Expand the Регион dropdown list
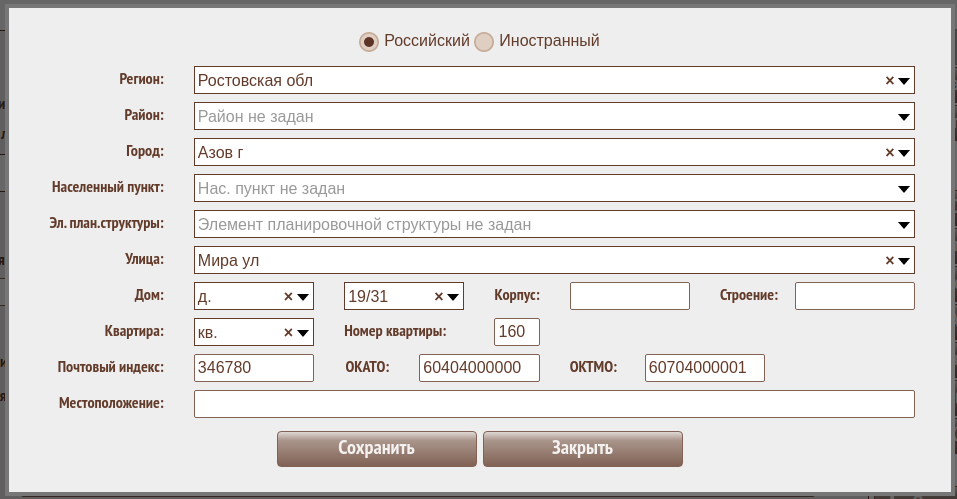This screenshot has width=957, height=499. [x=903, y=81]
